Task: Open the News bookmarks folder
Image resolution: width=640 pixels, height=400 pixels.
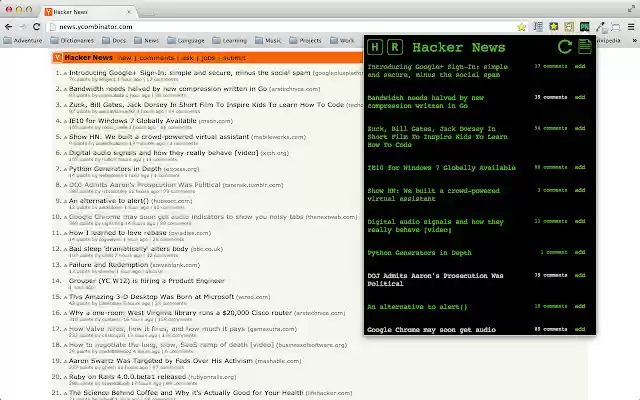Action: coord(147,40)
